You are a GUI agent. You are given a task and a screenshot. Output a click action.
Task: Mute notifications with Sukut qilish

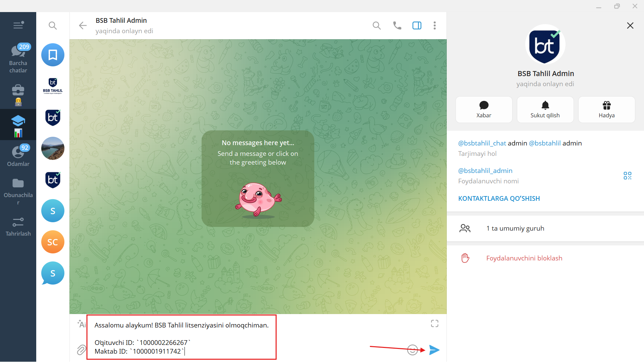tap(545, 110)
